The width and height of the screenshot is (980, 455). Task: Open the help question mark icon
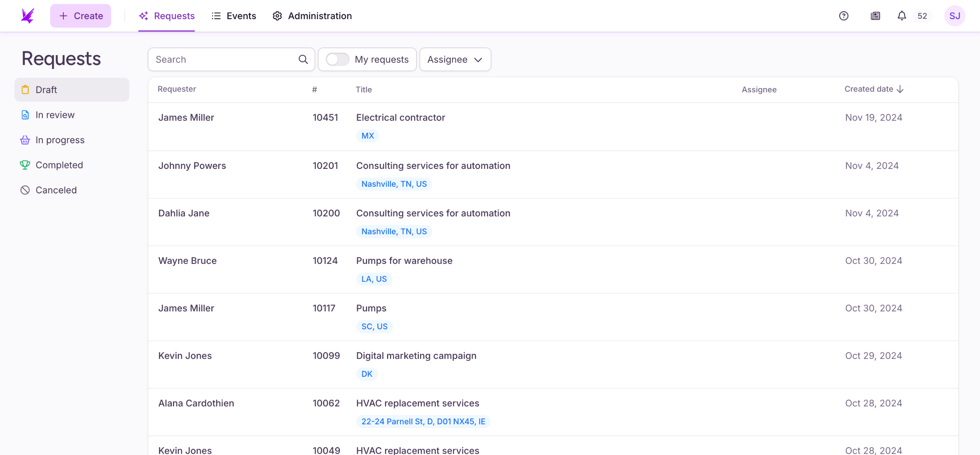844,16
